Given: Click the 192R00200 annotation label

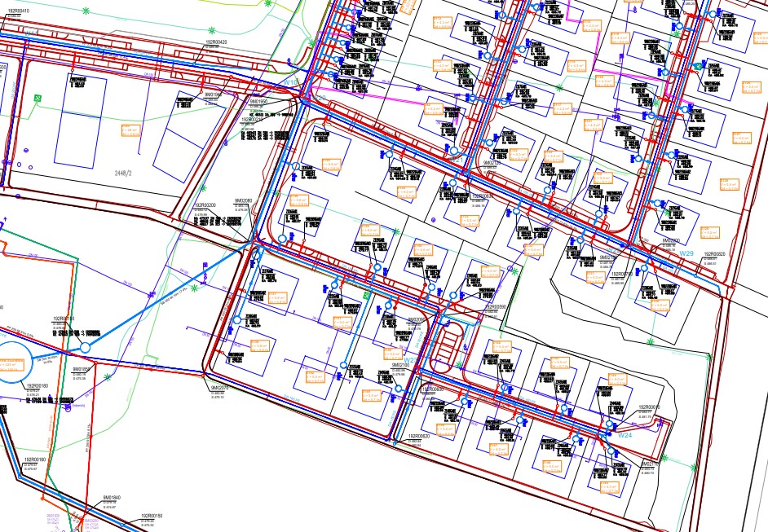Looking at the screenshot, I should click(x=204, y=205).
